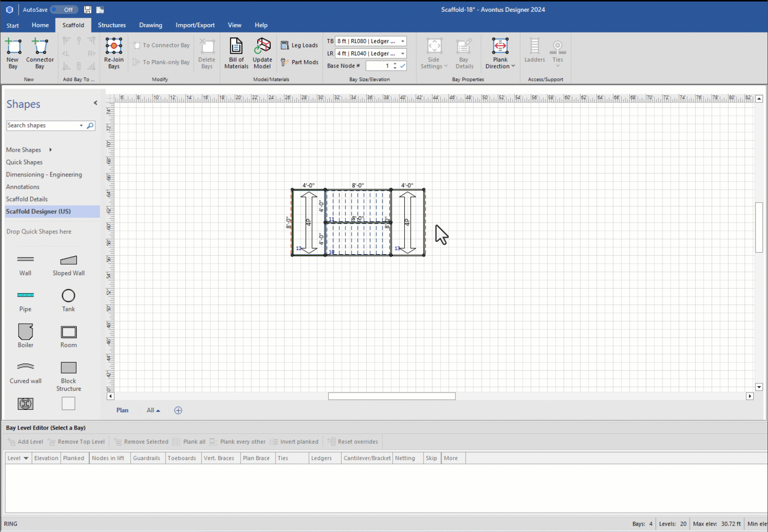Toggle AutoSave off switch

(64, 9)
